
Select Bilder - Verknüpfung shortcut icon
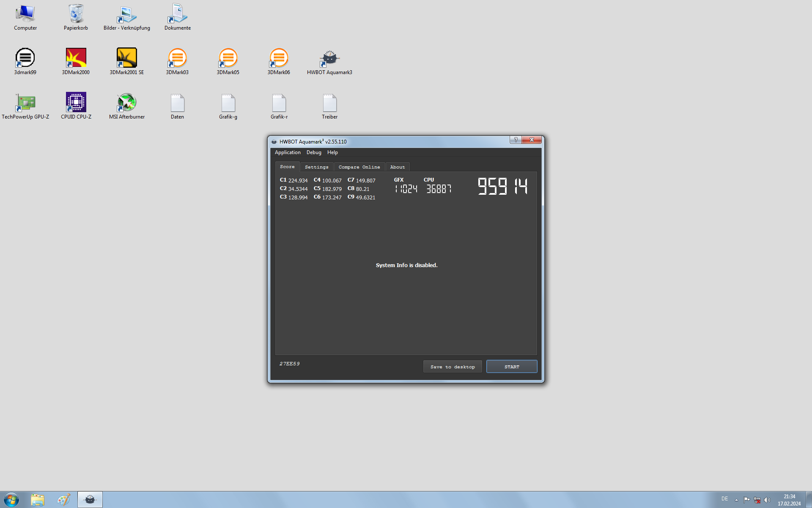tap(127, 18)
